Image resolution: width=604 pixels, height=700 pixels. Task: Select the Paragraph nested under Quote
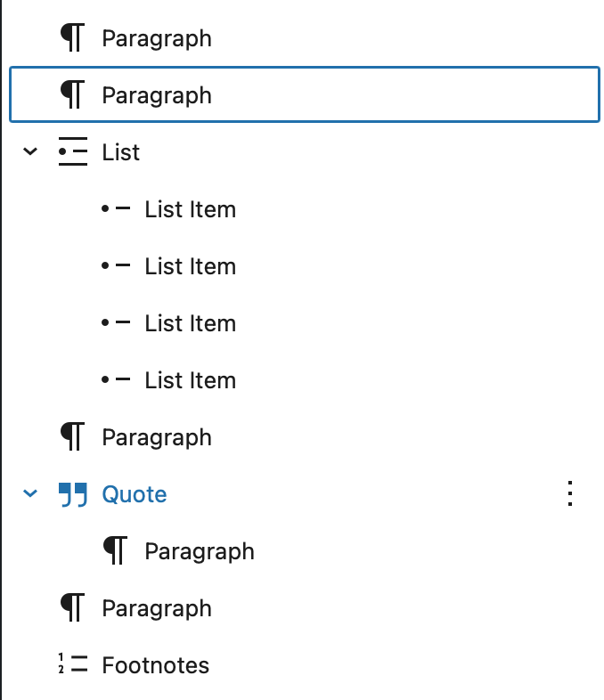(200, 551)
